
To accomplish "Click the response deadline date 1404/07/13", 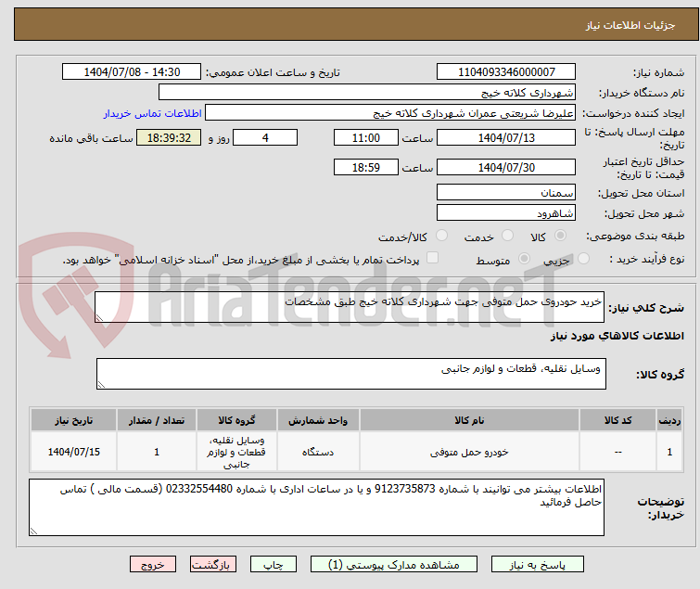I will click(506, 137).
